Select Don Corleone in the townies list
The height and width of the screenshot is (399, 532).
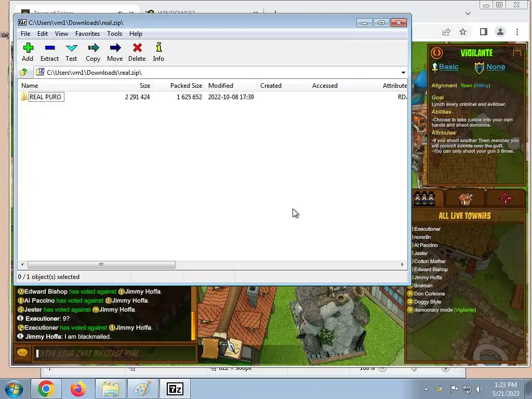coord(429,294)
